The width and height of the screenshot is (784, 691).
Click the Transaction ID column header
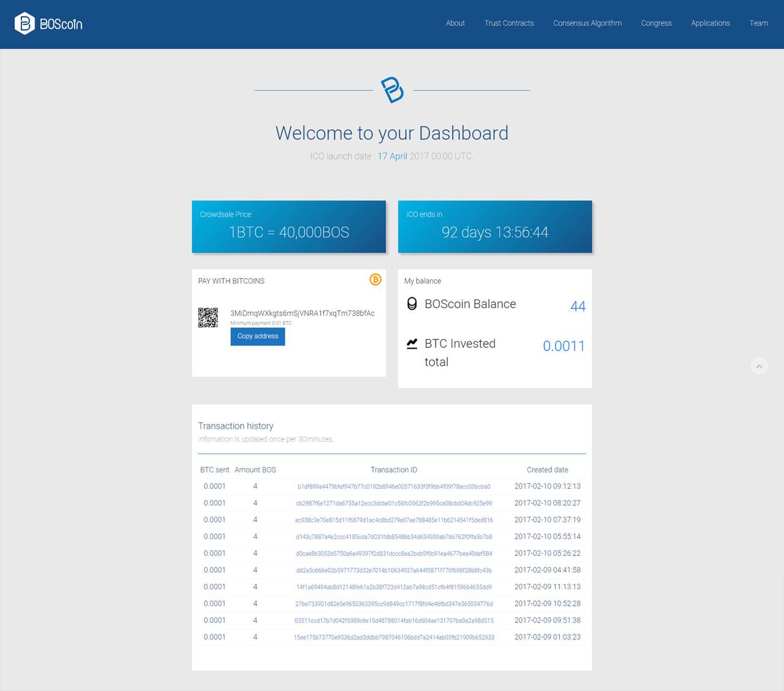(x=394, y=470)
